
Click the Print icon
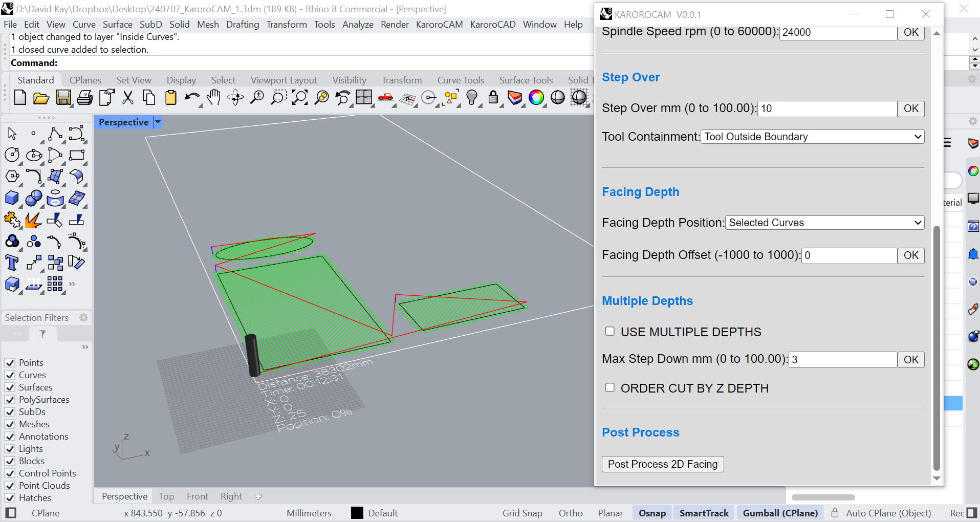click(85, 97)
